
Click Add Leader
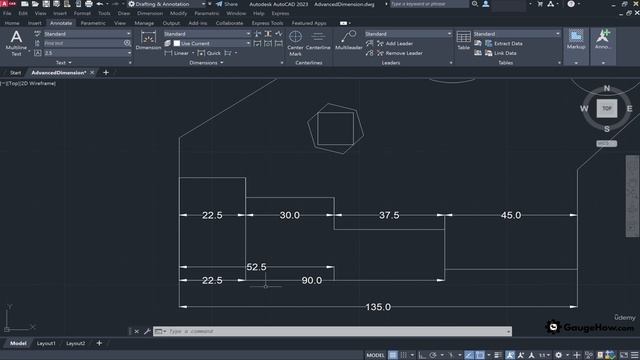(395, 43)
